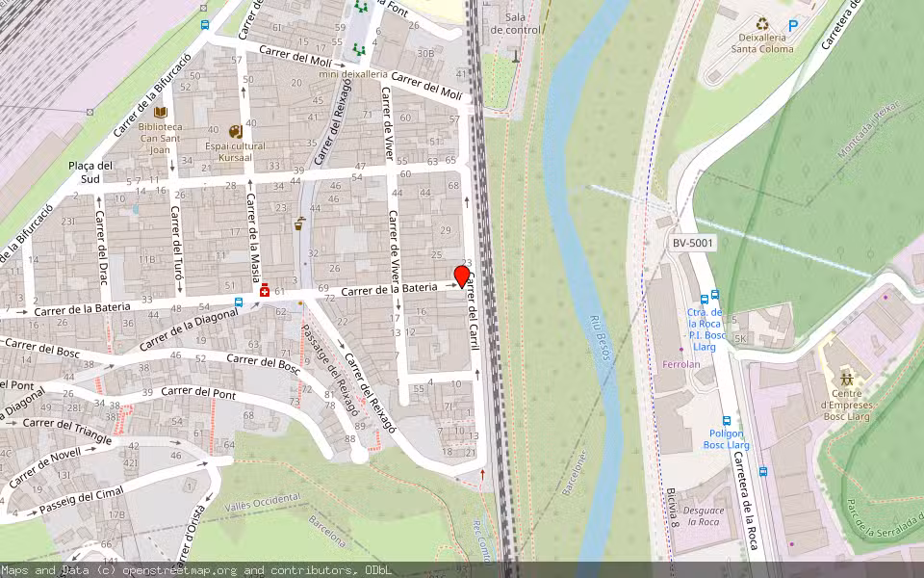Click the Poligon Bosc Llarg bus stop icon
This screenshot has width=924, height=578.
coord(727,420)
